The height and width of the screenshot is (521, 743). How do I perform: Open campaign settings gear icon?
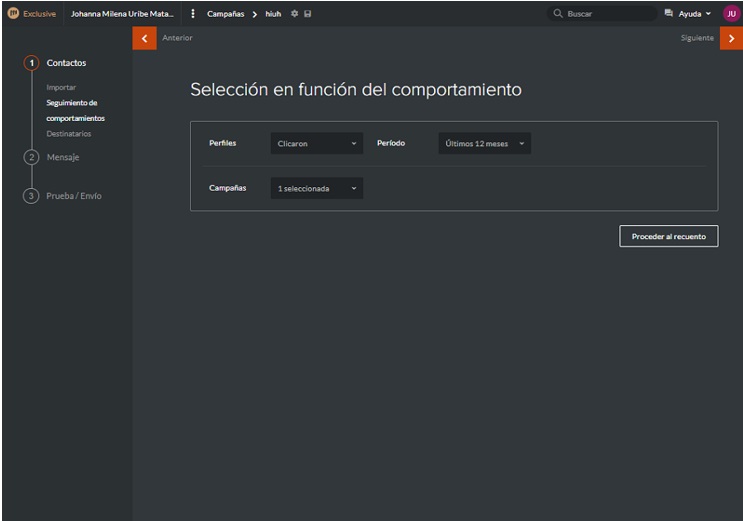294,14
